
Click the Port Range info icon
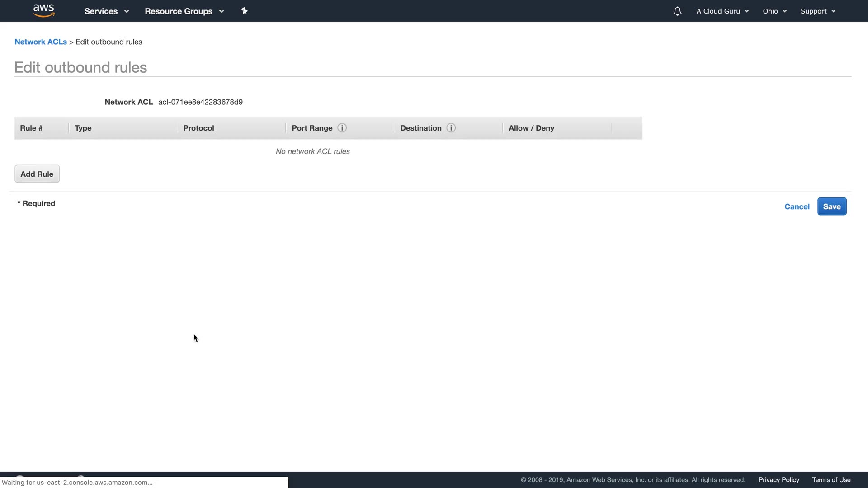[342, 128]
